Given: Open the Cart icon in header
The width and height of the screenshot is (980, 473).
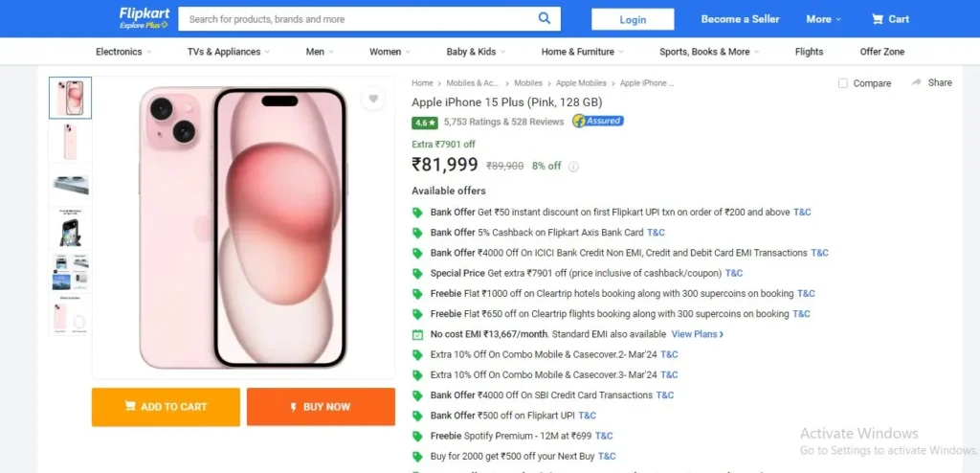Looking at the screenshot, I should point(878,19).
